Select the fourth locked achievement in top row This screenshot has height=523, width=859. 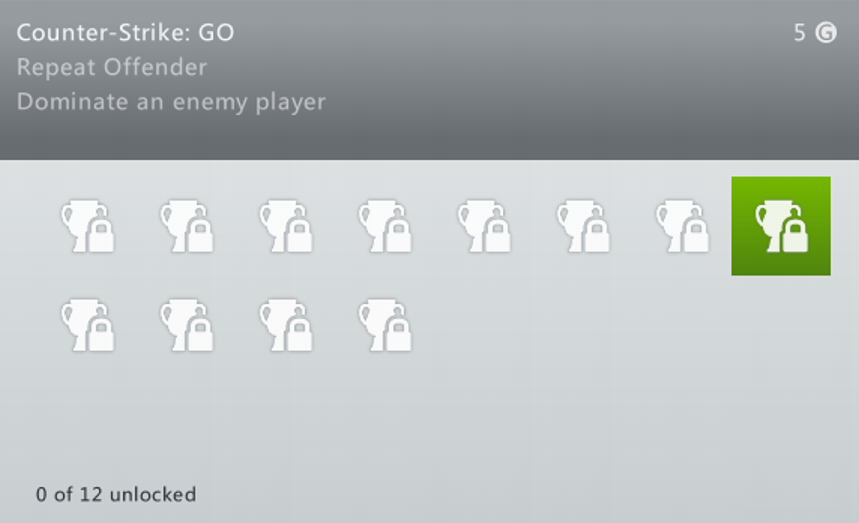(x=385, y=226)
